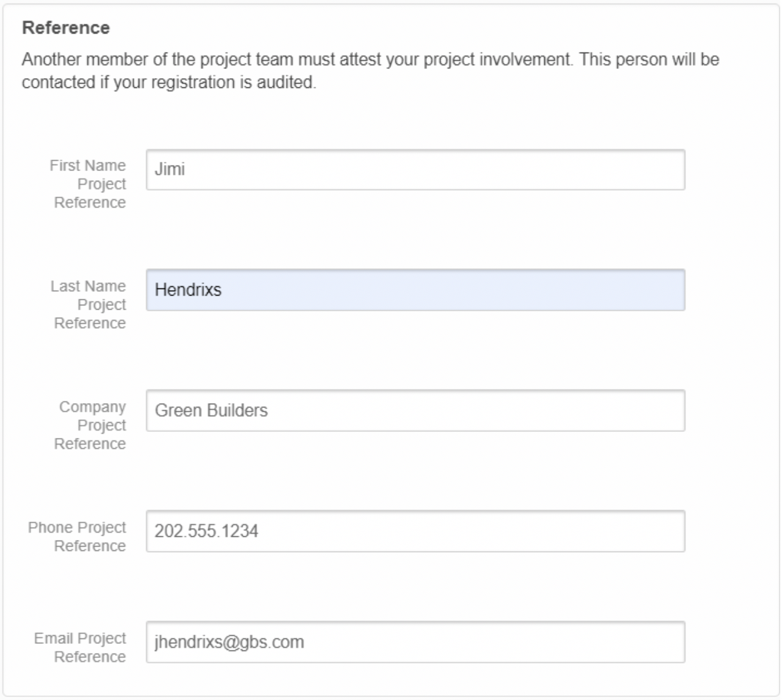Click the "Company Project Reference" label
This screenshot has height=700, width=782.
[92, 425]
